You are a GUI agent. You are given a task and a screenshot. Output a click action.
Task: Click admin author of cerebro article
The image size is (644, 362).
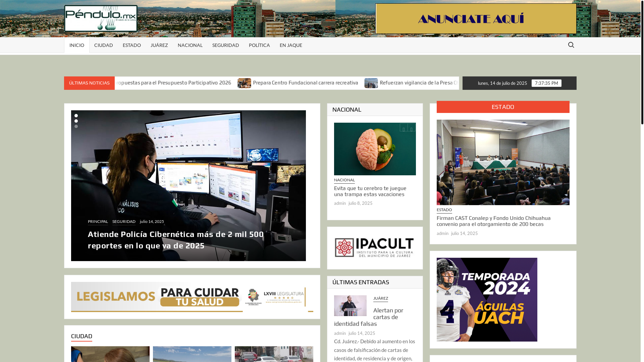(x=340, y=203)
